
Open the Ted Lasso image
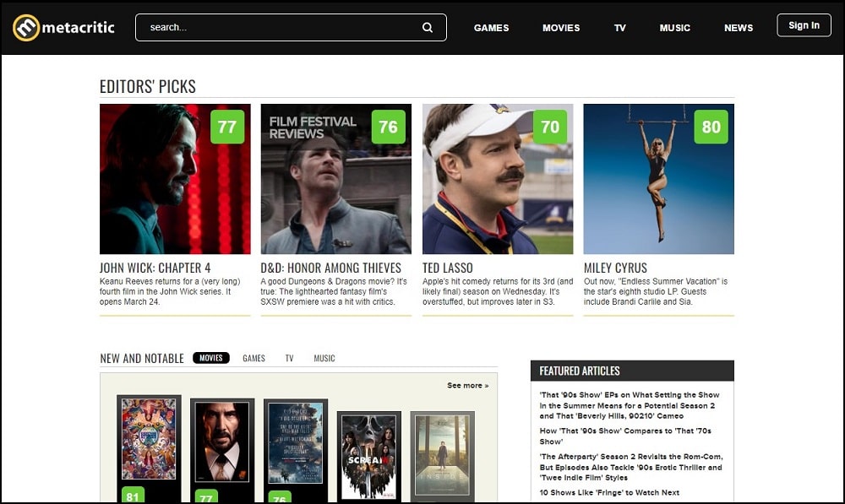pos(498,179)
